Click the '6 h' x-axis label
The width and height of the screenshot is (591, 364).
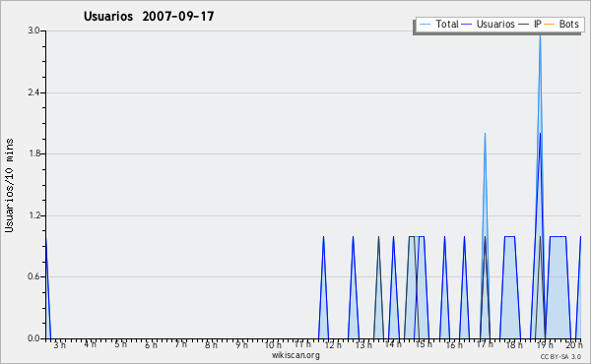coord(151,344)
